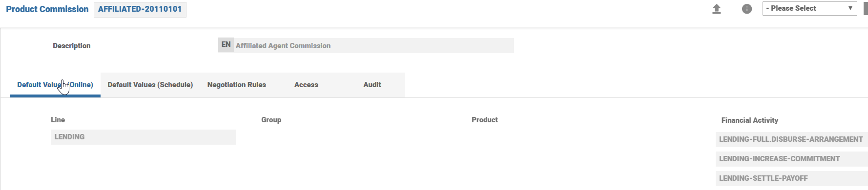Click the Group column label
The height and width of the screenshot is (190, 868).
(x=271, y=120)
